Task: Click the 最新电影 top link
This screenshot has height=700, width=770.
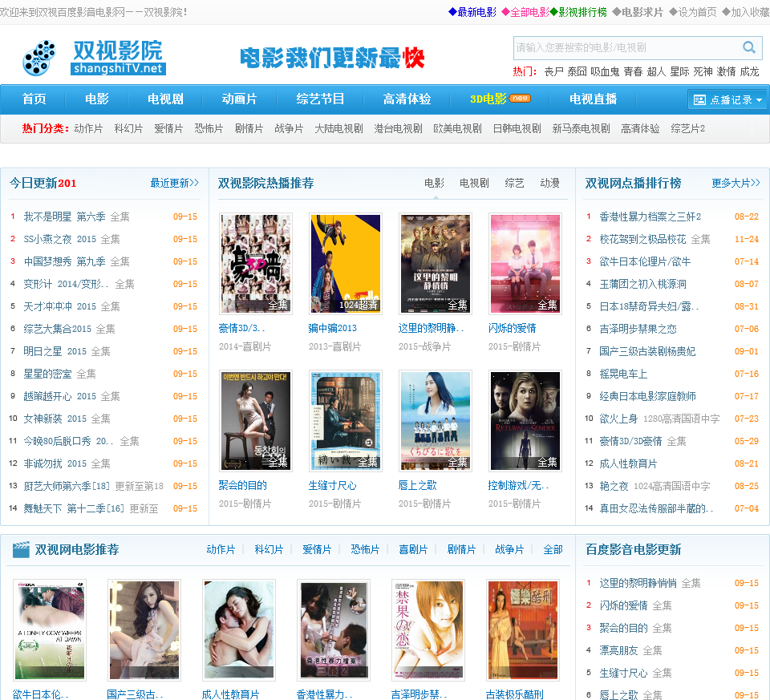Action: pos(472,12)
